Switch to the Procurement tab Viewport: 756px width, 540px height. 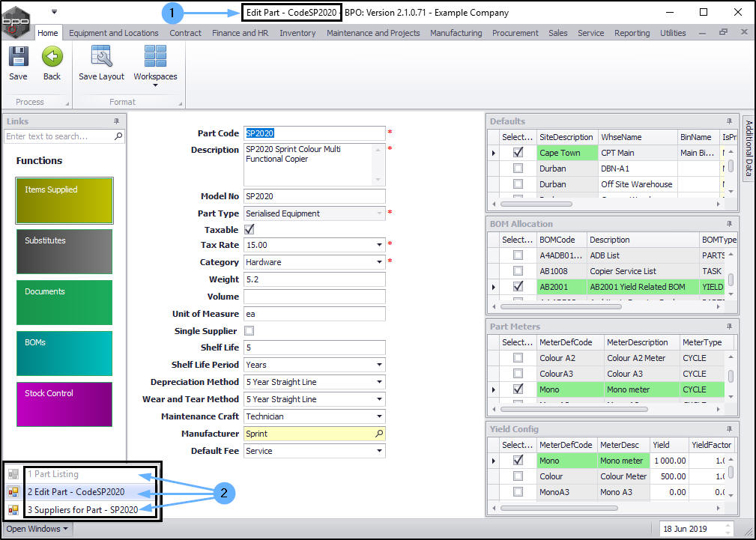click(515, 33)
